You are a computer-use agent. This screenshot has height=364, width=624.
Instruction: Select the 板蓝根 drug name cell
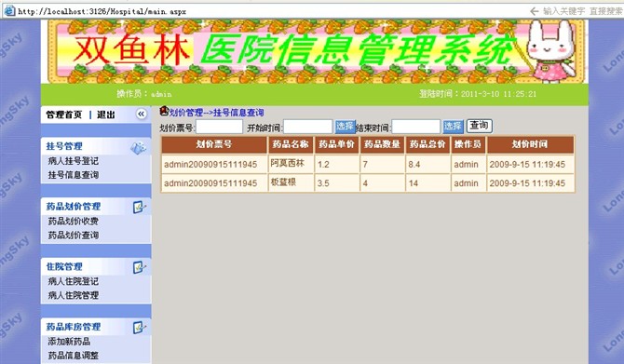pyautogui.click(x=291, y=183)
